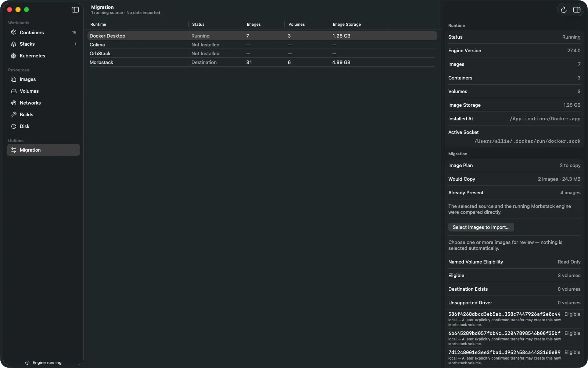Open the Stacks section
The image size is (588, 368).
(43, 44)
